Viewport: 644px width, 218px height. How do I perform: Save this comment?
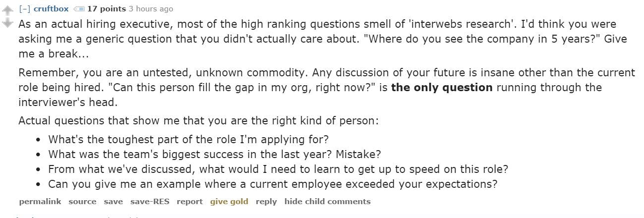tap(113, 202)
